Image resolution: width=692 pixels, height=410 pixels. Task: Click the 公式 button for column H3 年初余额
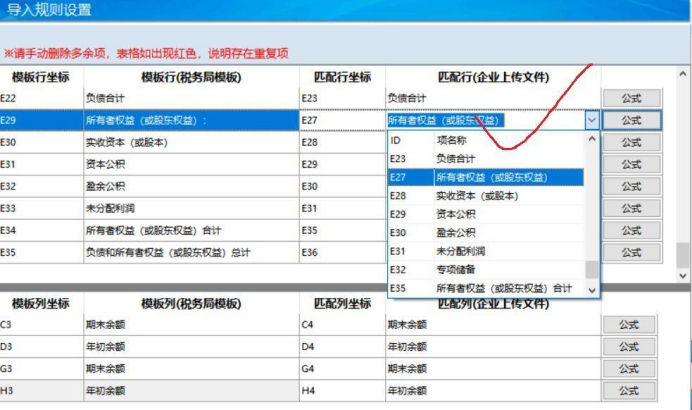[x=630, y=390]
